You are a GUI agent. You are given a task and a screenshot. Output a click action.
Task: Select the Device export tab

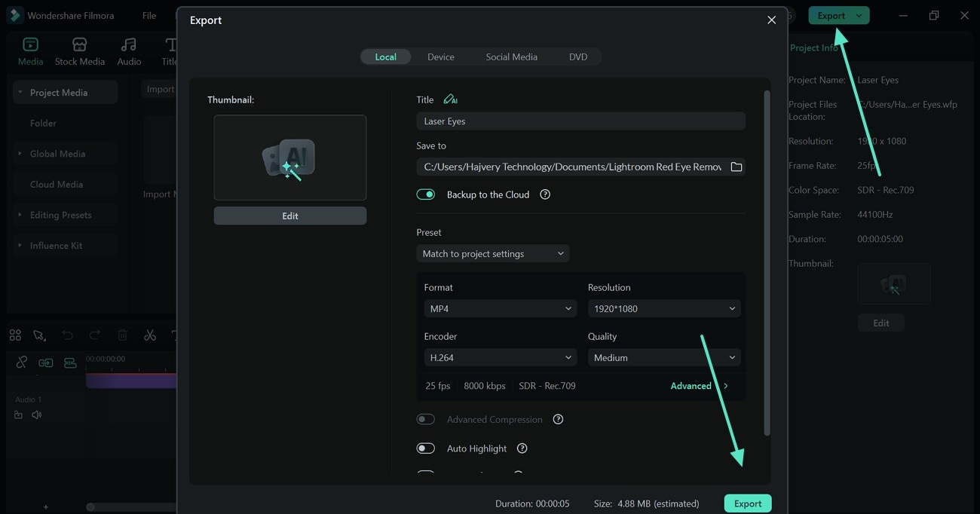pyautogui.click(x=440, y=57)
